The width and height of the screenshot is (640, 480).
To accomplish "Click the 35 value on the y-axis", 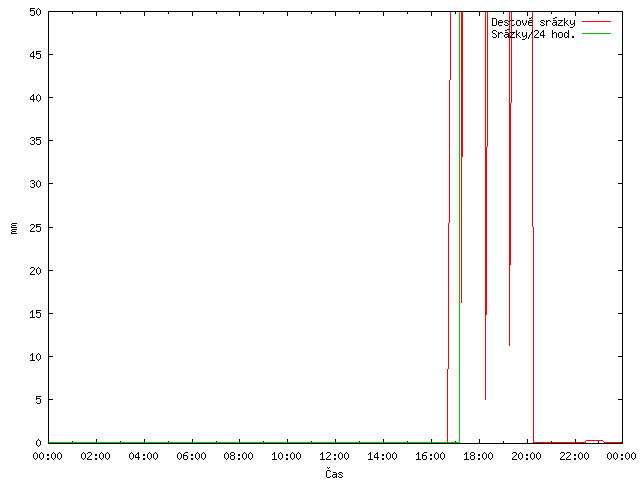I will (x=36, y=141).
